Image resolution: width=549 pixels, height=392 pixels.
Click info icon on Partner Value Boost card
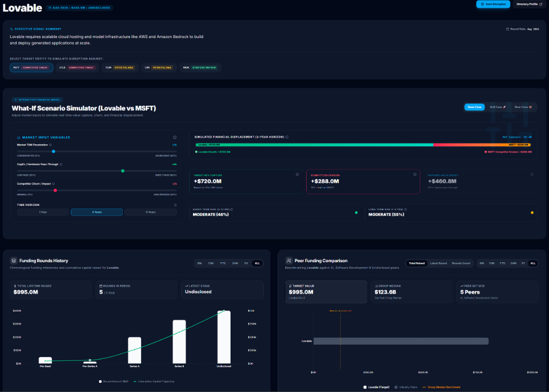pos(532,174)
